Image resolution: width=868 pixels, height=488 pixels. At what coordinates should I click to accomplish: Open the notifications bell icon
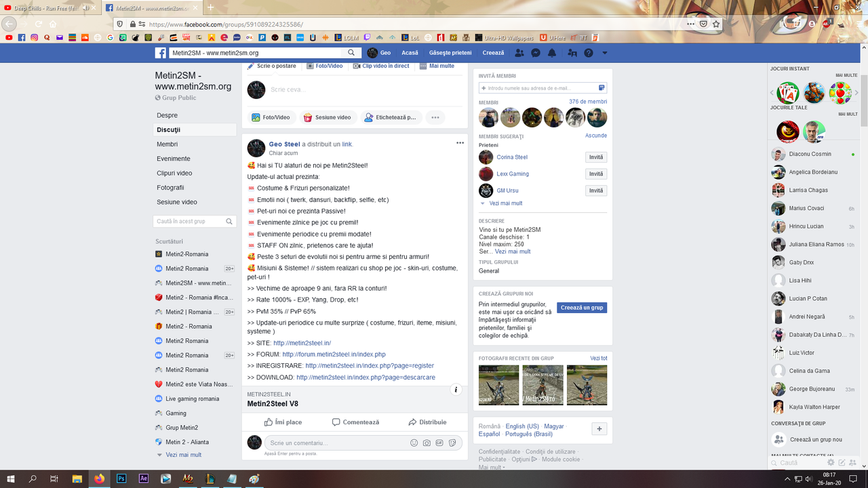[552, 53]
